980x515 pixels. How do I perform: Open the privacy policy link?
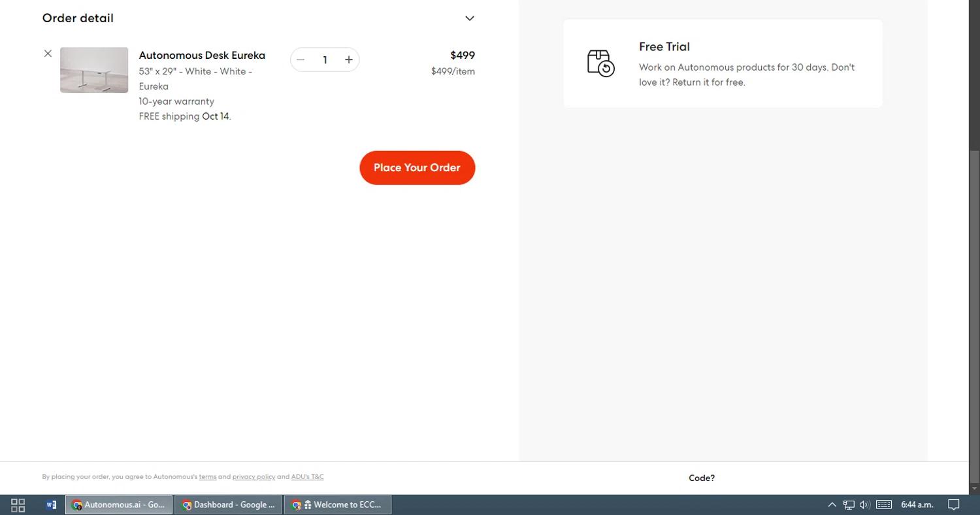point(253,477)
